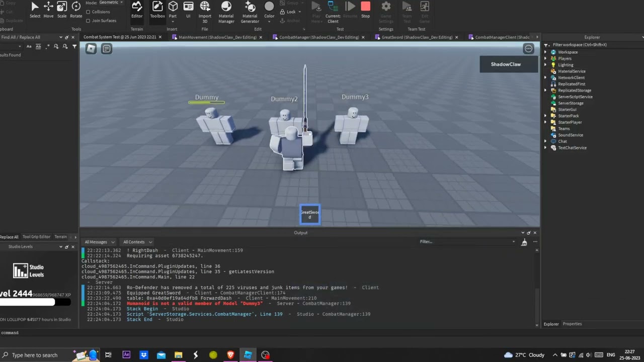Activate the Move tool

click(x=48, y=10)
